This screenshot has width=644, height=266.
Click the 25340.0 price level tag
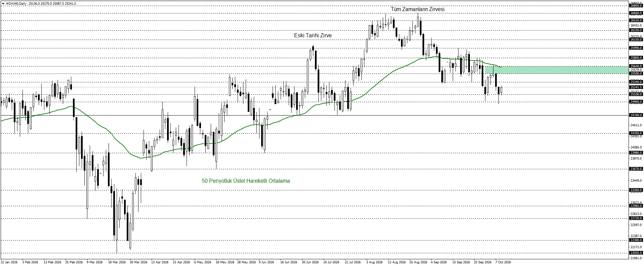636,82
